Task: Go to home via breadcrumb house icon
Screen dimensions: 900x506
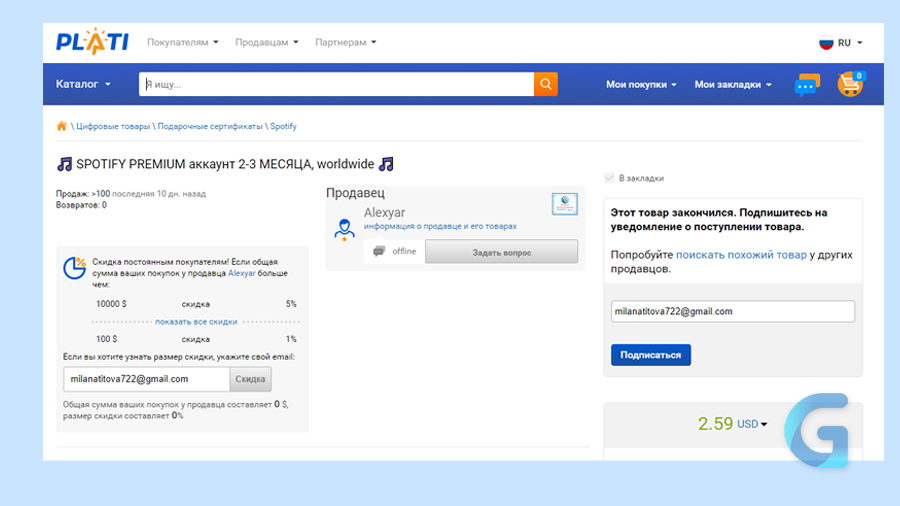Action: [61, 126]
